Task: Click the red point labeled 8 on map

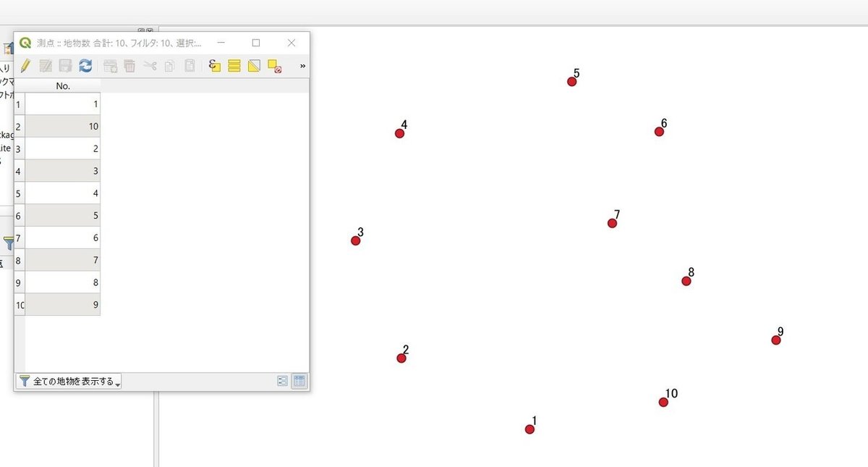Action: click(x=686, y=281)
